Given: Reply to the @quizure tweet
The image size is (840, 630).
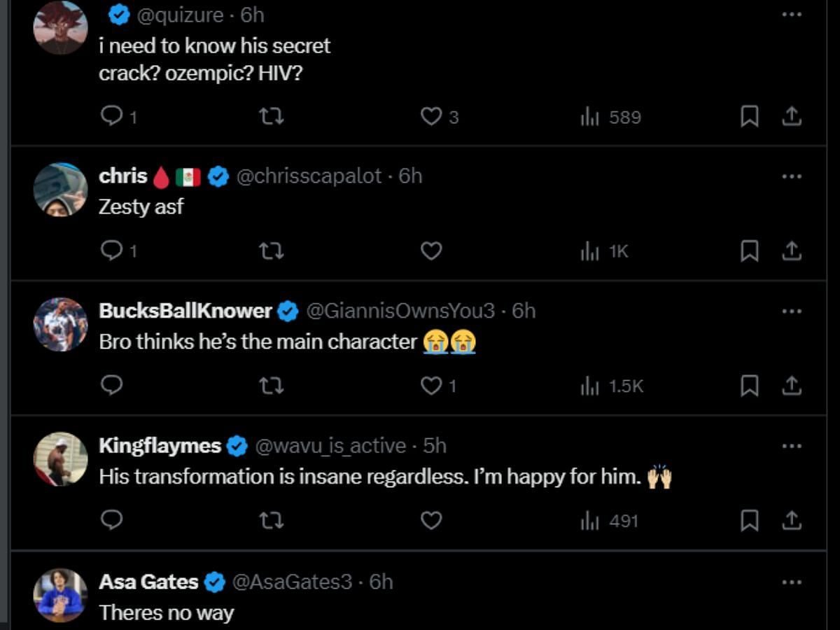Looking at the screenshot, I should click(112, 116).
